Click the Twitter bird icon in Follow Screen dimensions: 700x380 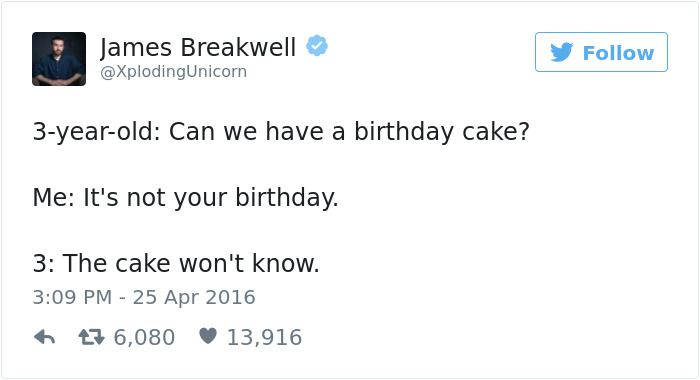point(562,52)
